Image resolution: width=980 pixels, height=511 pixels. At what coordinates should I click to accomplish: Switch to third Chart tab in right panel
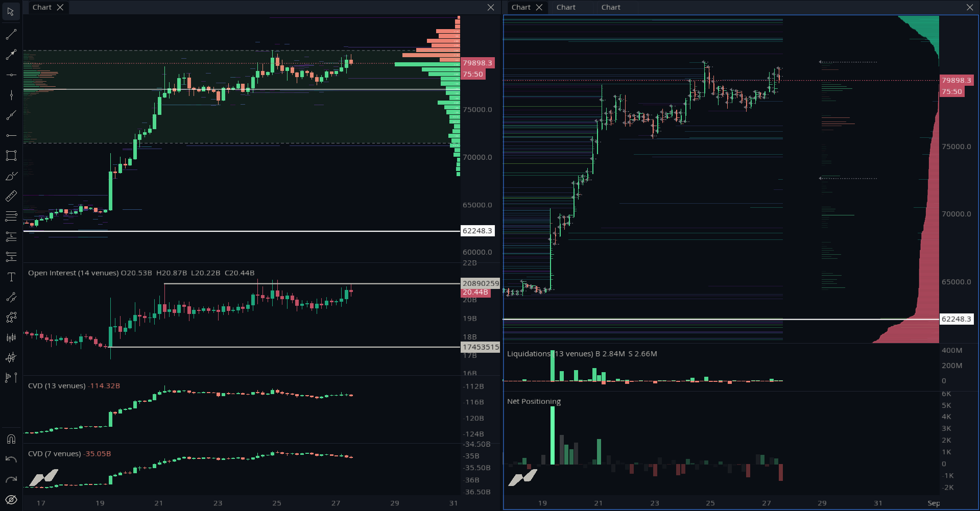point(611,7)
